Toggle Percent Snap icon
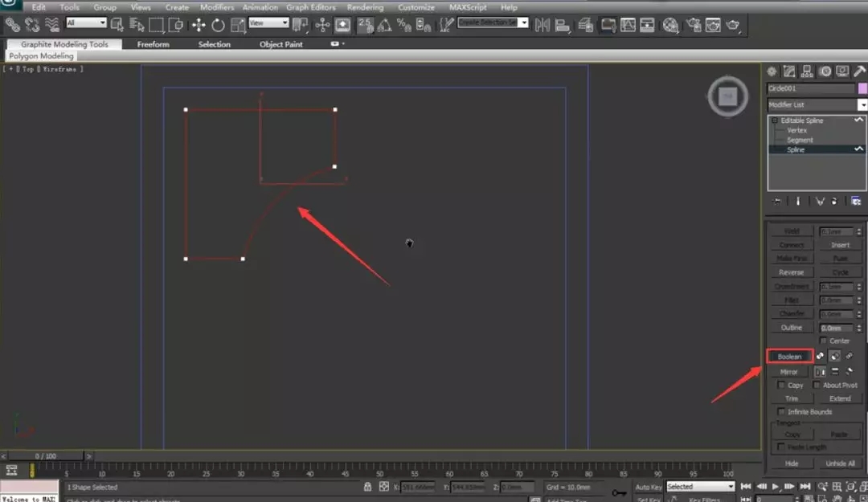Screen dimensions: 868x502 (x=404, y=25)
